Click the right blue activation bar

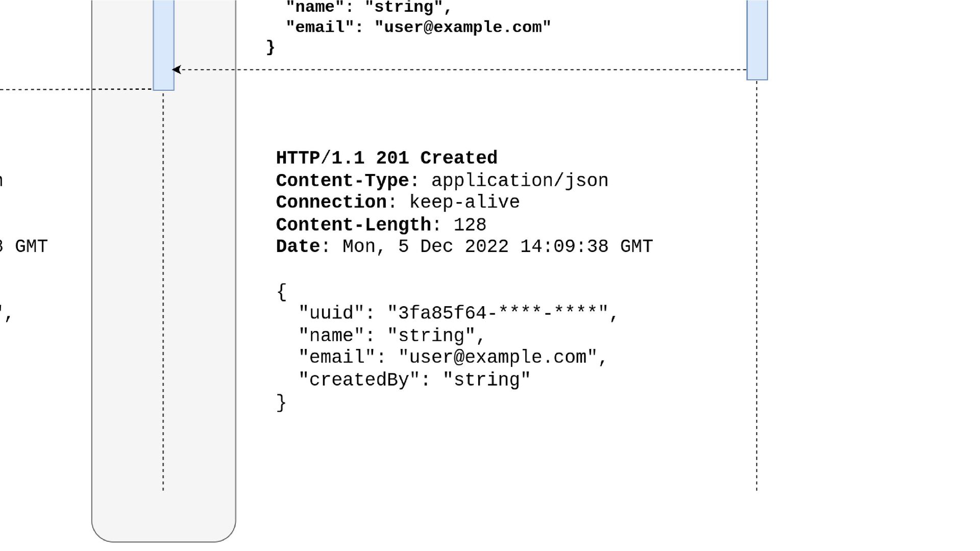pos(757,40)
